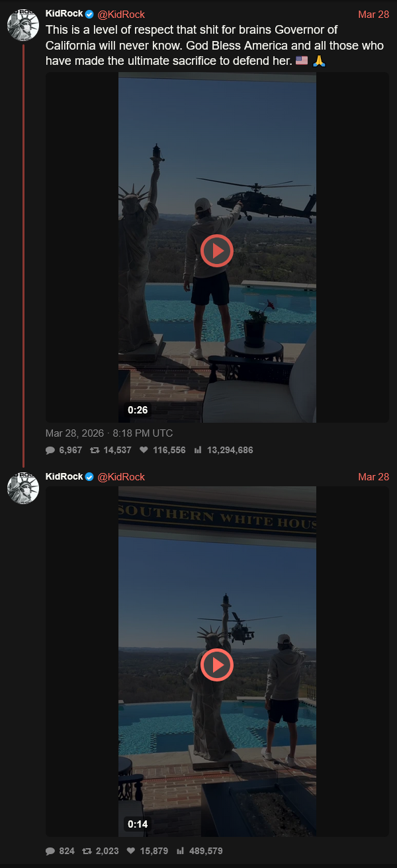Click the views chart icon showing 489,579

pyautogui.click(x=180, y=851)
